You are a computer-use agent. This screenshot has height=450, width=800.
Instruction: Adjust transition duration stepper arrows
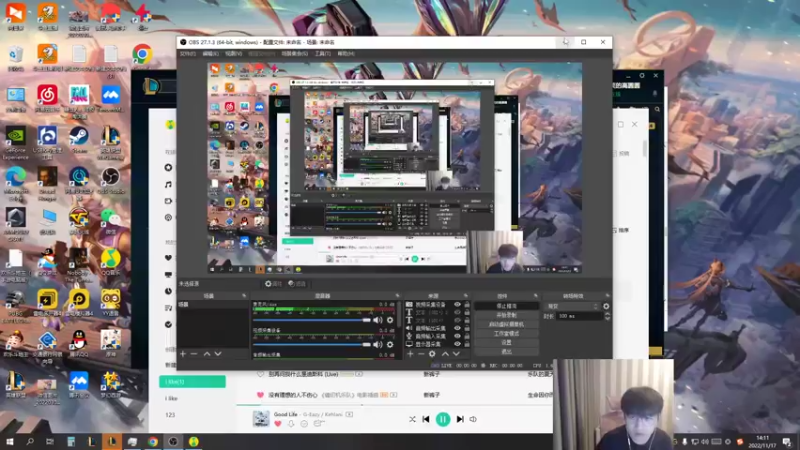[x=607, y=316]
